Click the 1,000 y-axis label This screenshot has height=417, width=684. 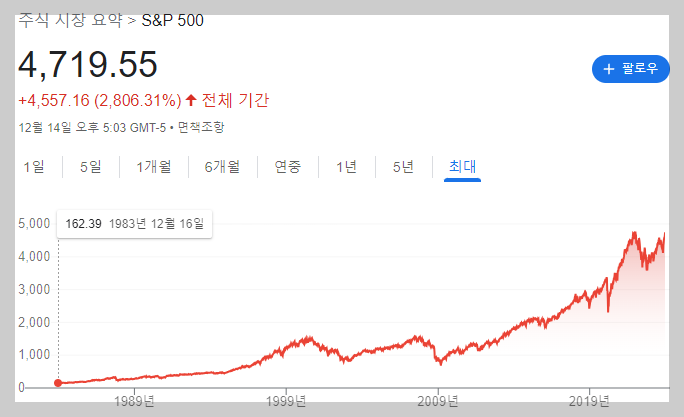coord(34,354)
